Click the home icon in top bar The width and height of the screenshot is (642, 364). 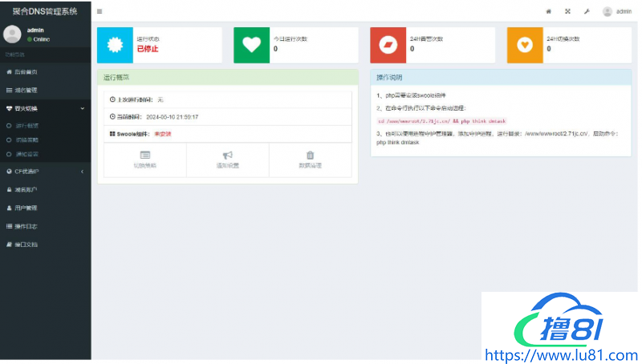pyautogui.click(x=549, y=11)
